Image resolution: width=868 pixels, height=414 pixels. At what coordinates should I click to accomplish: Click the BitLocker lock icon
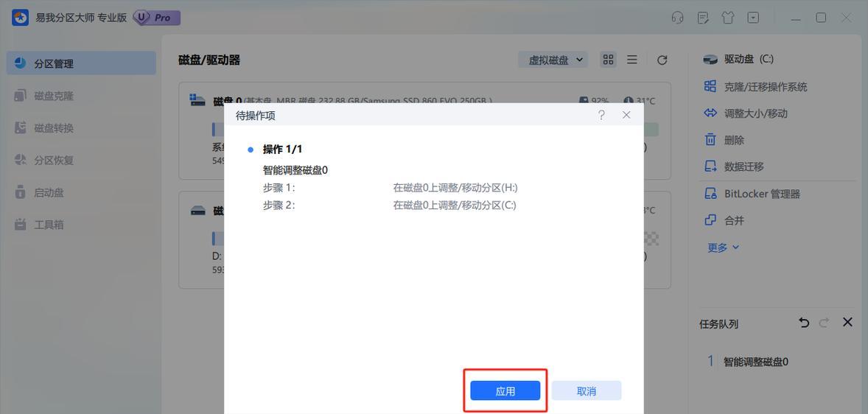[710, 193]
